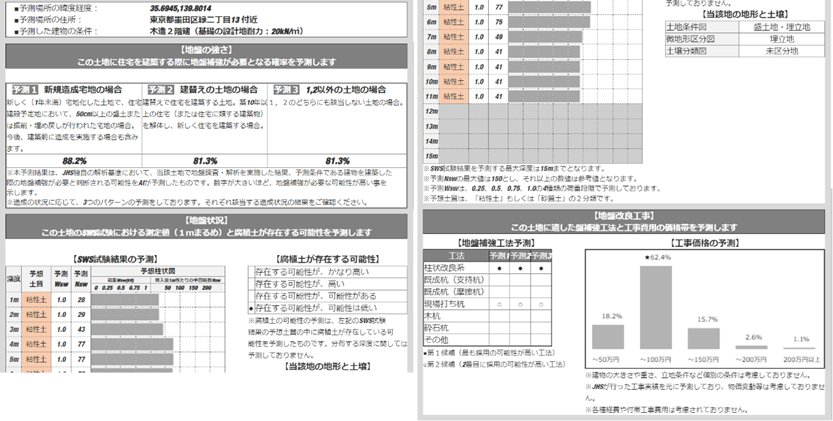The image size is (833, 421).
Task: Select the 【工事価格の予測】 chart title
Action: (705, 243)
